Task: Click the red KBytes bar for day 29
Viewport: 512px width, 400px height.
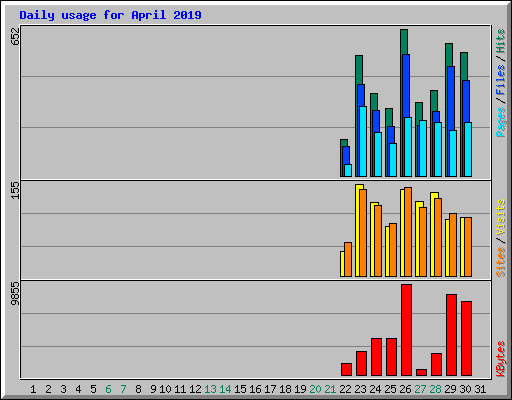Action: pyautogui.click(x=451, y=335)
